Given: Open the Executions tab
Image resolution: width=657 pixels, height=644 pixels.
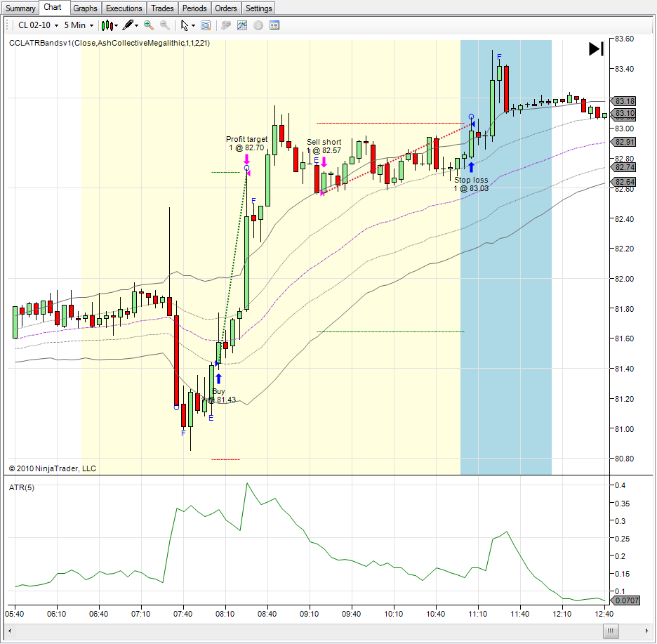Looking at the screenshot, I should [124, 8].
